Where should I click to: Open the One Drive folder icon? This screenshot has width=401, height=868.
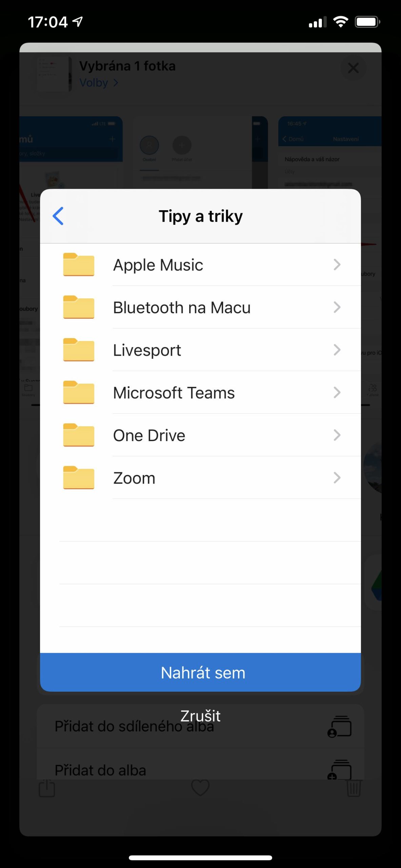(79, 435)
